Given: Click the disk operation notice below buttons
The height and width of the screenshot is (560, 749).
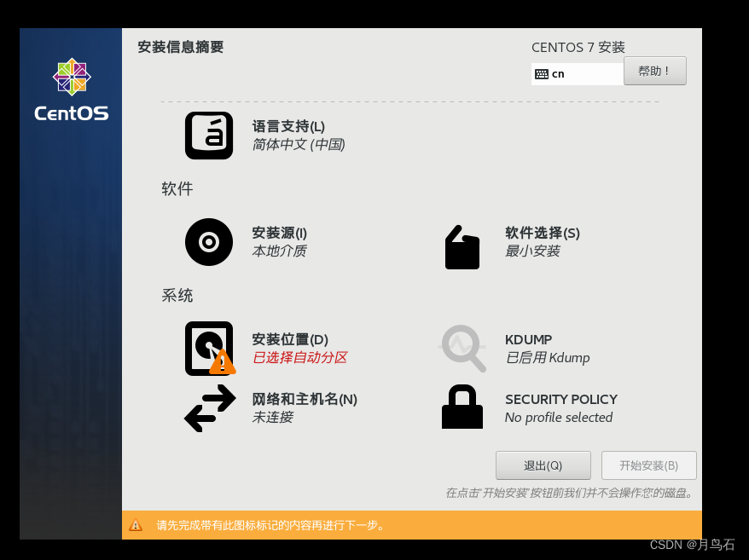Looking at the screenshot, I should tap(569, 493).
